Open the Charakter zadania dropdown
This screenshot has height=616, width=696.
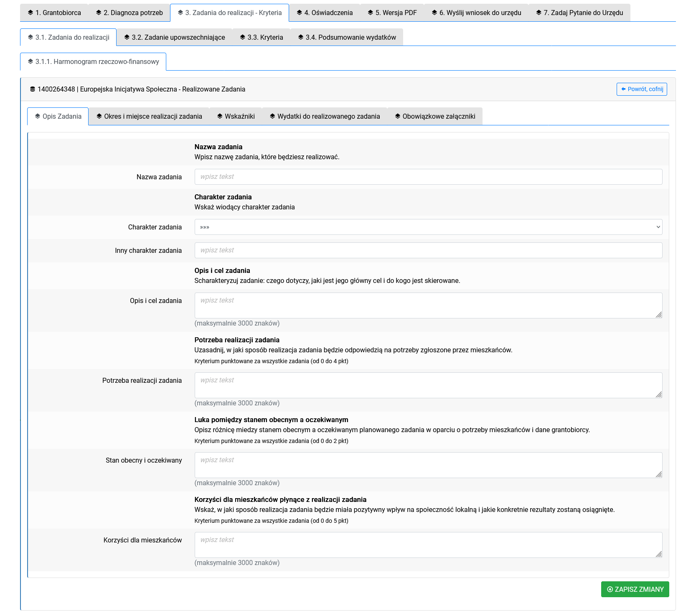tap(428, 227)
